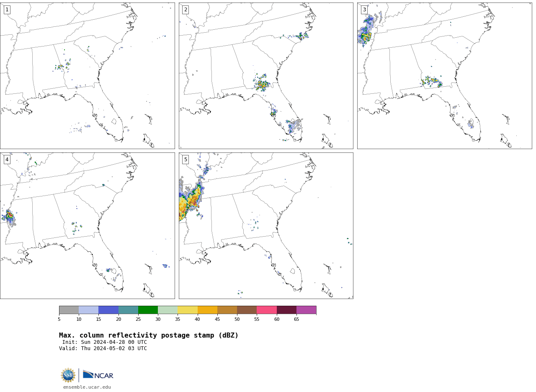Click the pale green 30-35 dBZ swatch

(168, 310)
